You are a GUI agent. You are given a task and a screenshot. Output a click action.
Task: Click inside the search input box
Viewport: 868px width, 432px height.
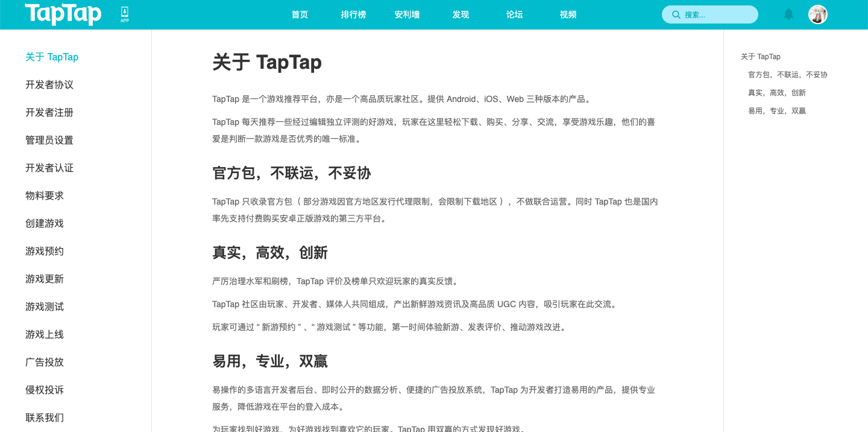point(711,14)
